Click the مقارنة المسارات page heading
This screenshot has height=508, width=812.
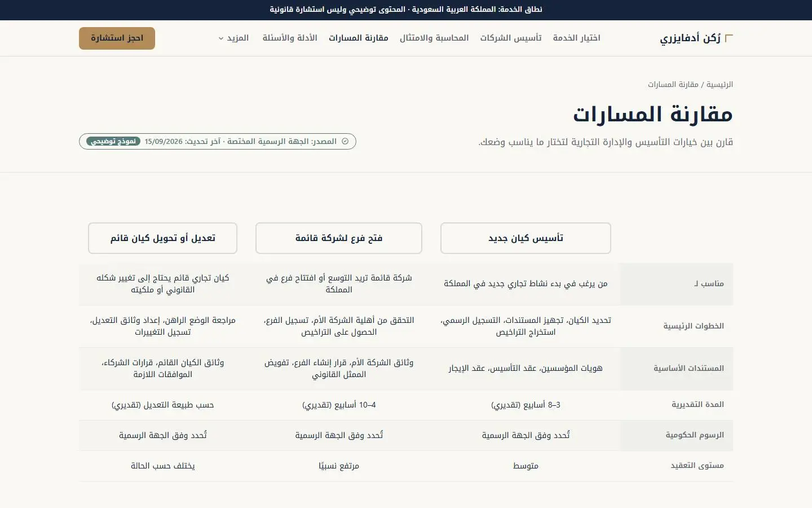point(653,115)
